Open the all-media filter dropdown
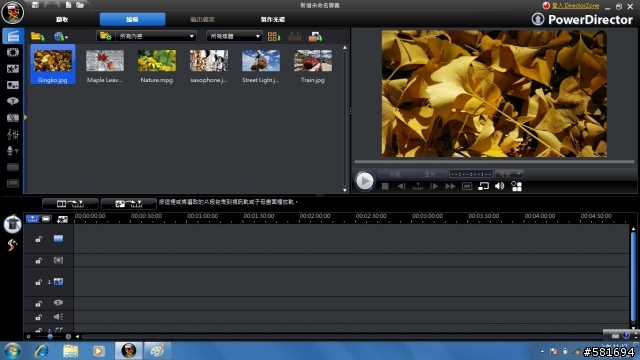The image size is (640, 360). pos(234,36)
